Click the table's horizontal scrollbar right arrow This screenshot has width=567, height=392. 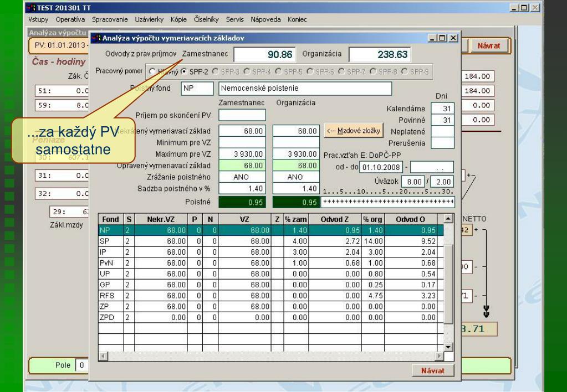[x=439, y=356]
